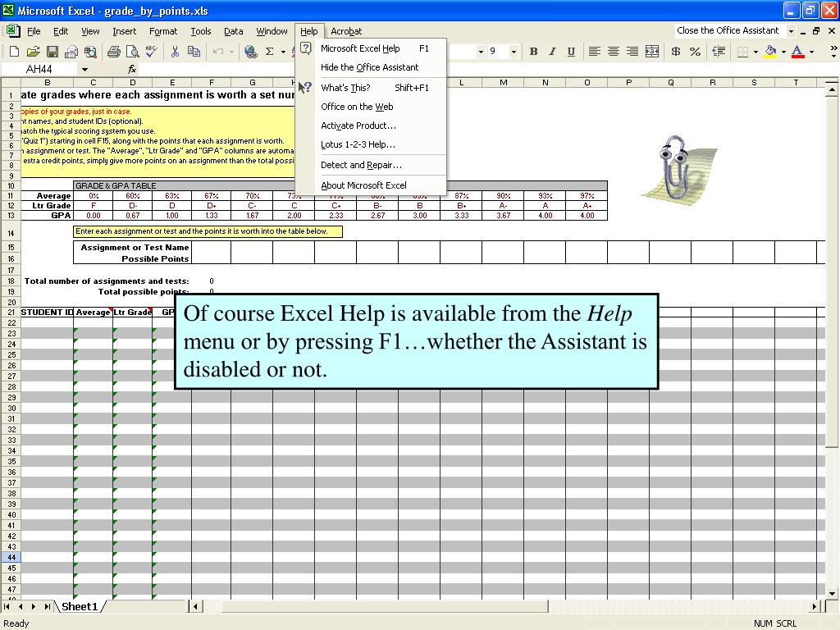Select the column M header

(x=503, y=83)
